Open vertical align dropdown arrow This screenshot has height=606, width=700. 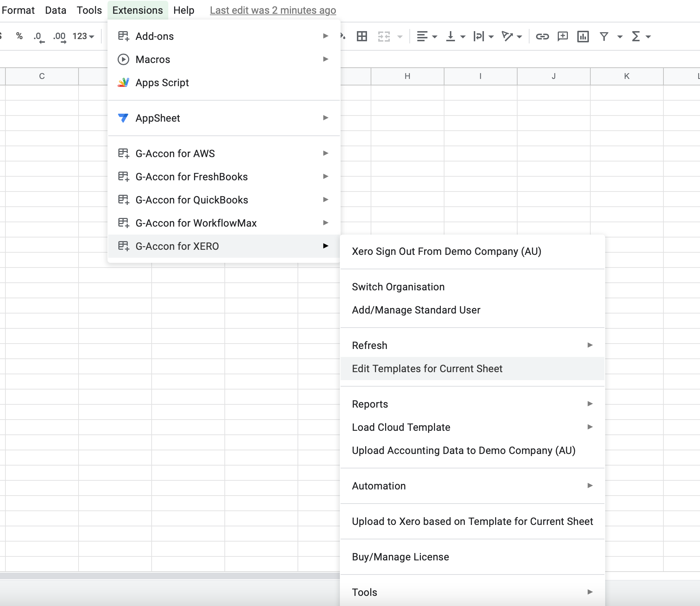pos(463,37)
